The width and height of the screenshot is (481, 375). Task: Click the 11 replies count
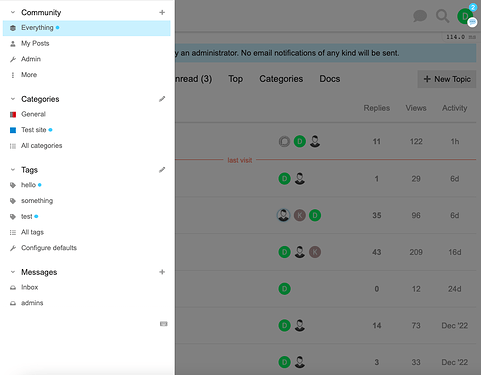click(x=377, y=142)
